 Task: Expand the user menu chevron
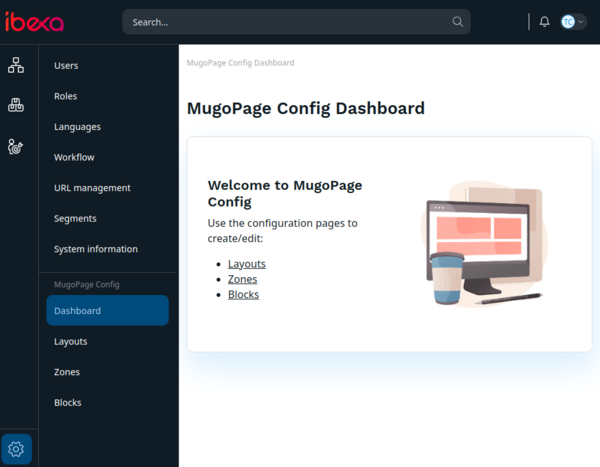[580, 22]
